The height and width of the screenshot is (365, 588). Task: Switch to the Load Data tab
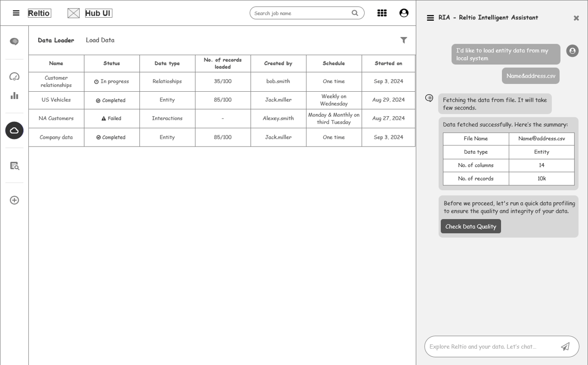(100, 40)
